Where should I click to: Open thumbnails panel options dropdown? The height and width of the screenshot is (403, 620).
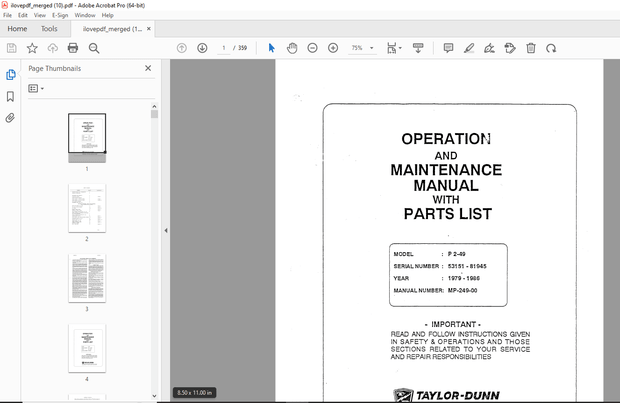(36, 89)
